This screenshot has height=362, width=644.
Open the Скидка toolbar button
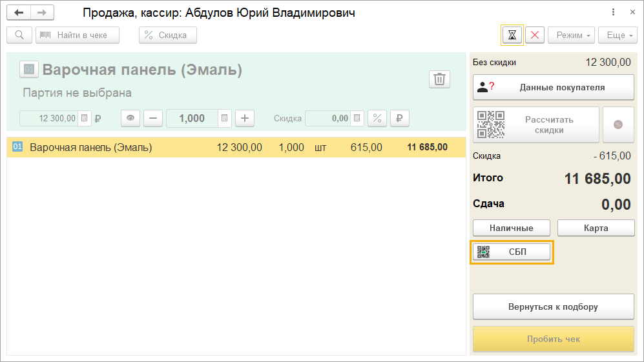[167, 35]
